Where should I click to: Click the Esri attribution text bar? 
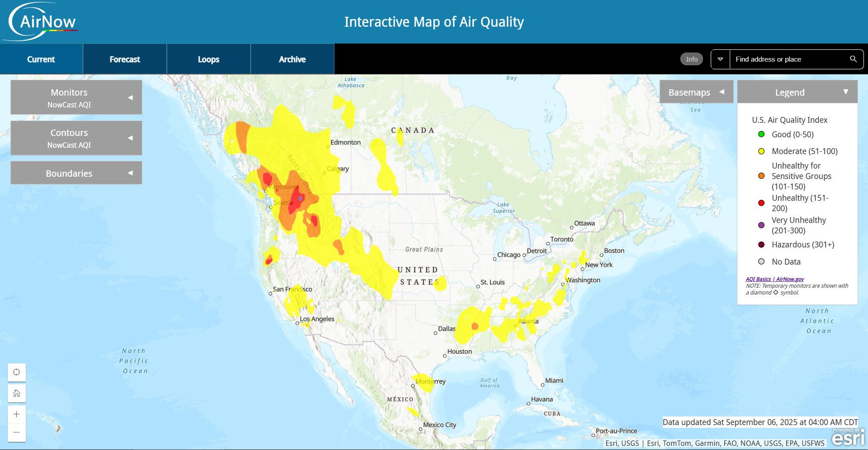[715, 443]
